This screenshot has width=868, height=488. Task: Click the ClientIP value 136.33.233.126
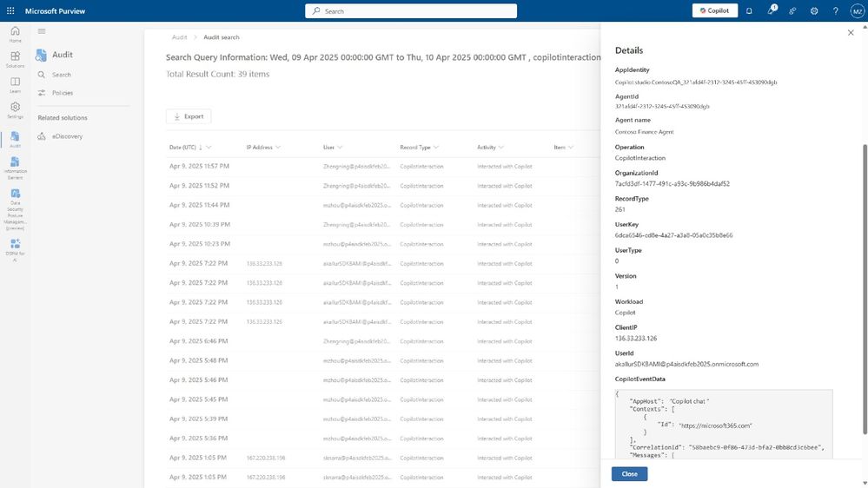pos(635,338)
